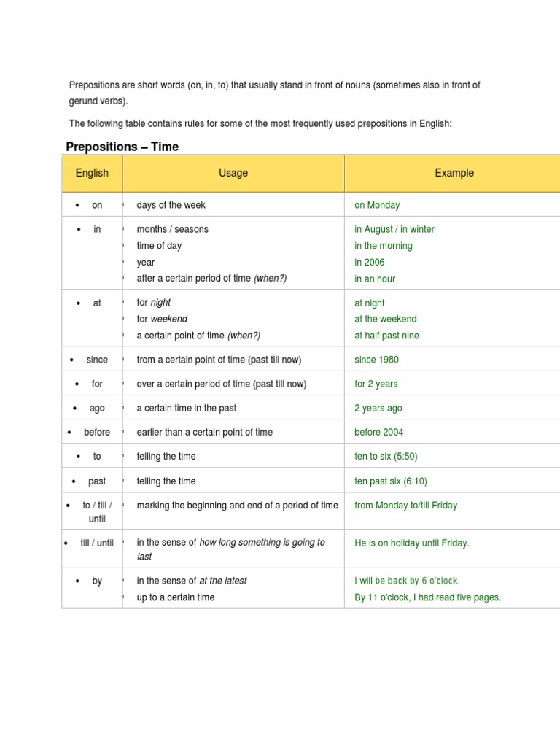560x747 pixels.
Task: Select 'from Monday to/till Friday' example
Action: coord(406,505)
